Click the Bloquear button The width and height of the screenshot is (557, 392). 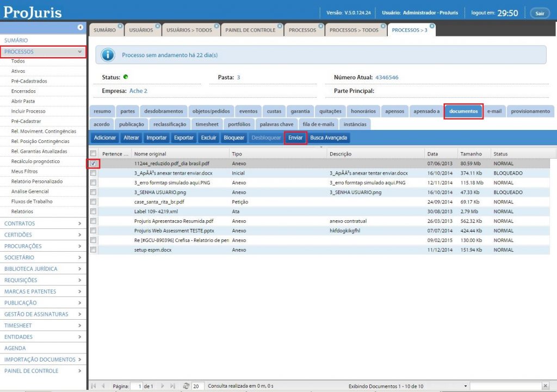coord(234,138)
